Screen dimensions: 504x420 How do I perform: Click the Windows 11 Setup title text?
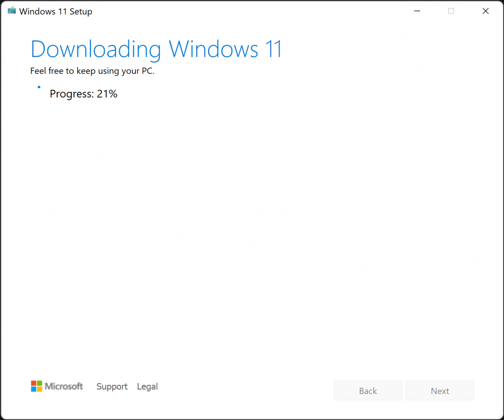(55, 11)
